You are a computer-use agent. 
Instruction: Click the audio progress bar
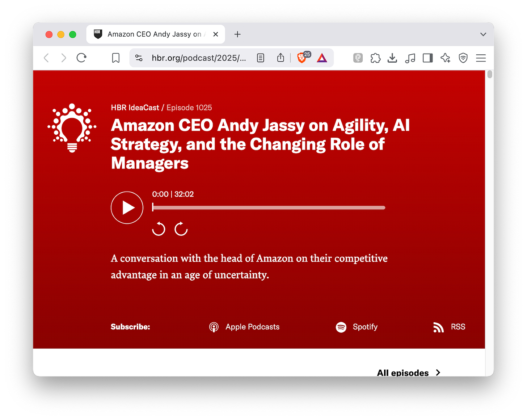[x=269, y=207]
